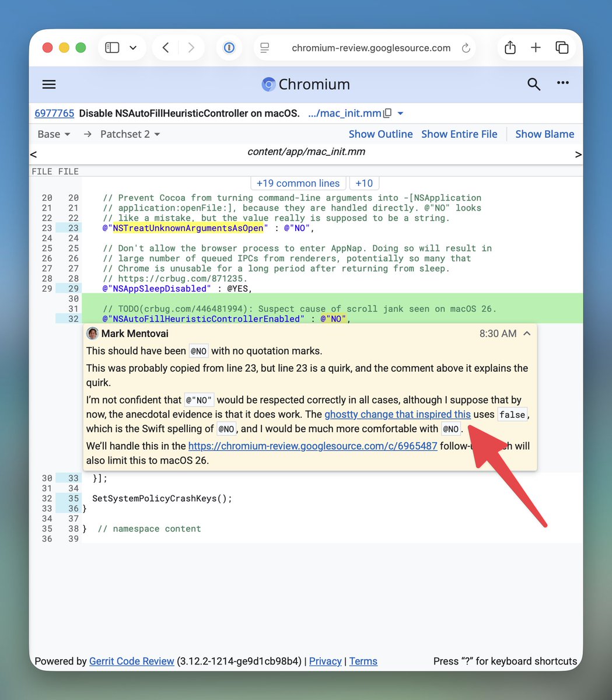Open the Terms link
The width and height of the screenshot is (612, 700).
[x=363, y=661]
